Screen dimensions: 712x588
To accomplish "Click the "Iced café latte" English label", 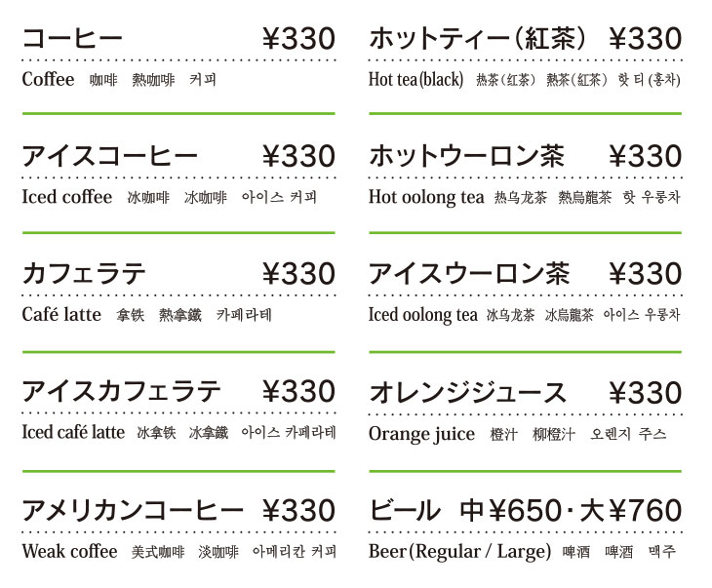I will tap(73, 432).
